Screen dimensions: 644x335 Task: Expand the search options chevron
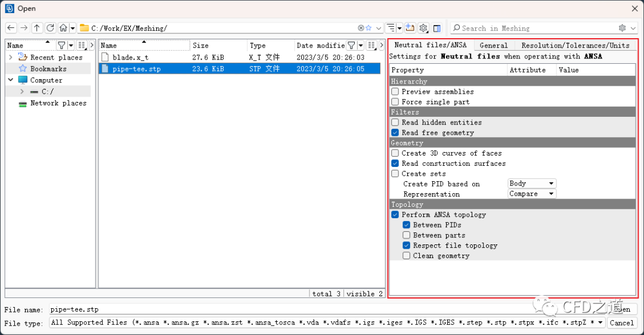(x=633, y=29)
